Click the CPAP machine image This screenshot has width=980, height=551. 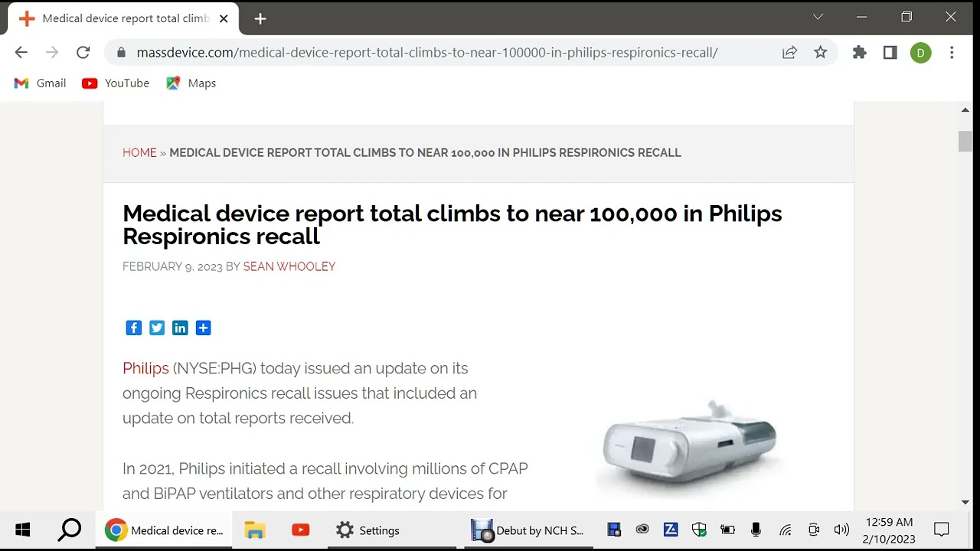click(x=691, y=447)
